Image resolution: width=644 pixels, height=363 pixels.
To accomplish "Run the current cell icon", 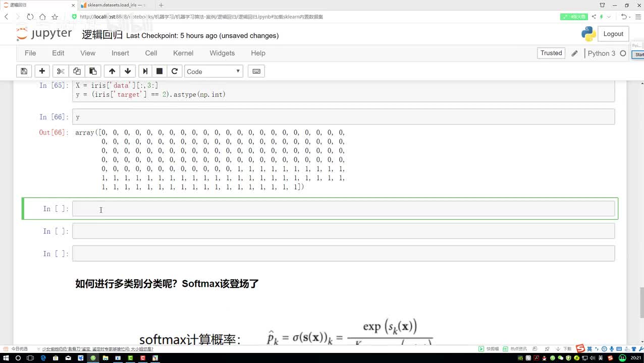I will [x=145, y=72].
